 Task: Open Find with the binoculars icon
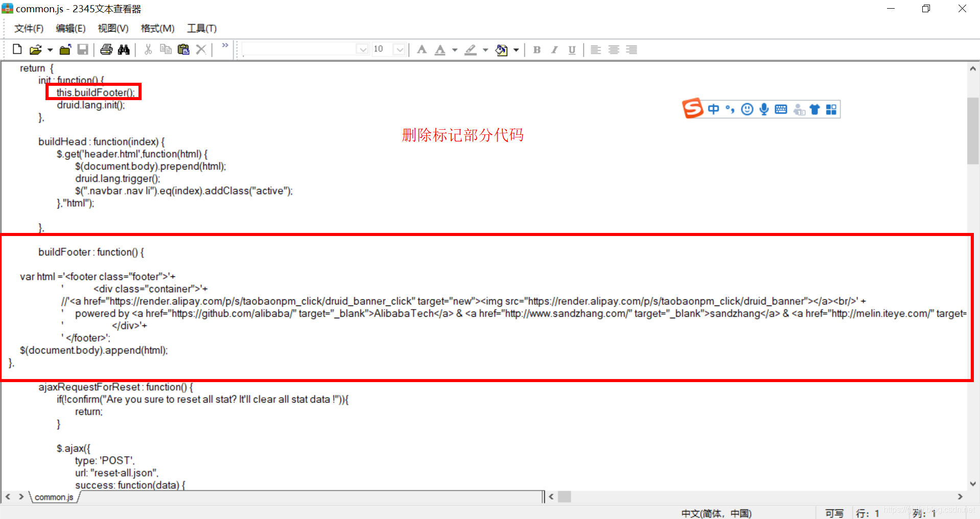tap(124, 50)
